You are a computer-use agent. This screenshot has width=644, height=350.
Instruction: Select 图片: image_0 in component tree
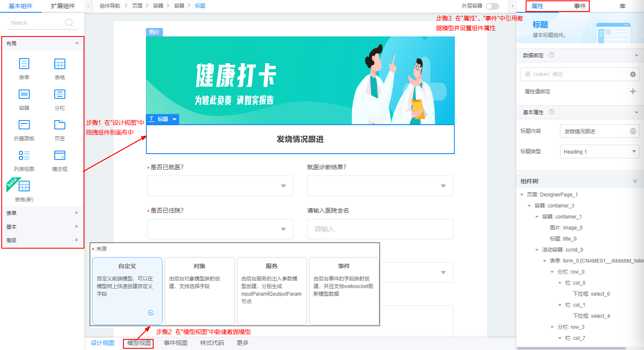[566, 228]
